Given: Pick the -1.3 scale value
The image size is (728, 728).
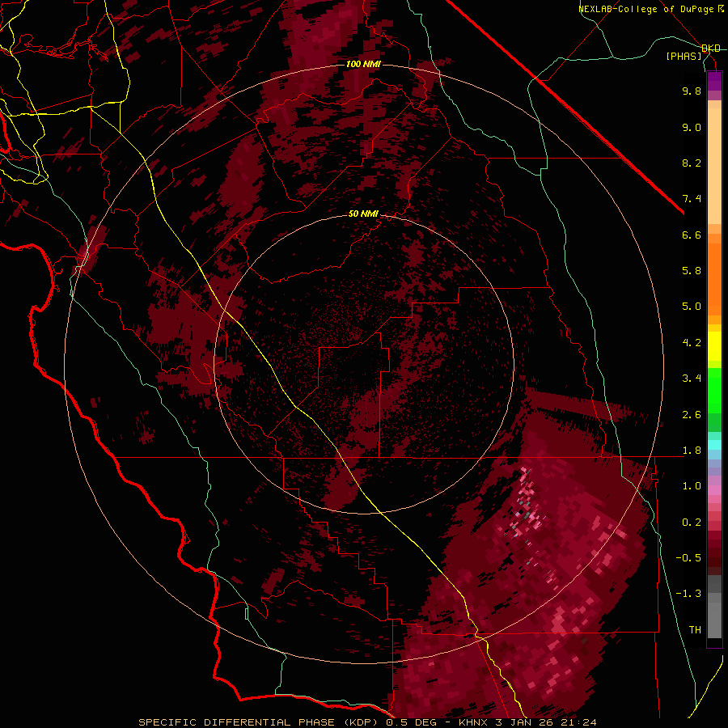Looking at the screenshot, I should pos(688,595).
